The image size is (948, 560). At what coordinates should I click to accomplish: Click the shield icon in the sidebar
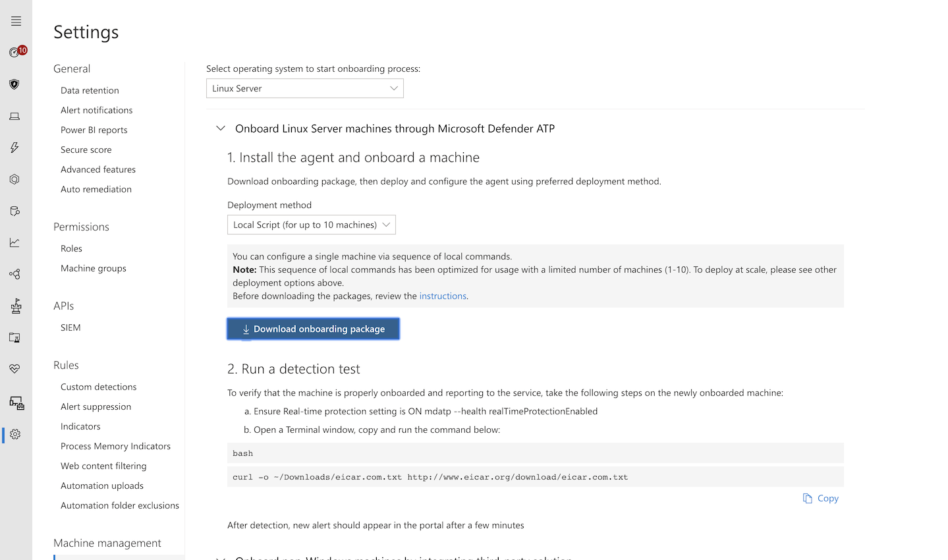pyautogui.click(x=14, y=84)
